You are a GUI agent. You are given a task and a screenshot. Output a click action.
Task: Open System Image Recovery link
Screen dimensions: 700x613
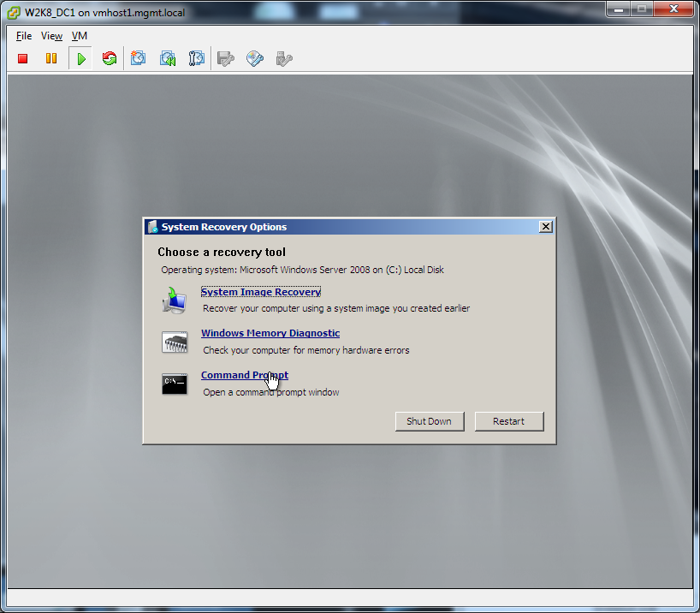(261, 292)
